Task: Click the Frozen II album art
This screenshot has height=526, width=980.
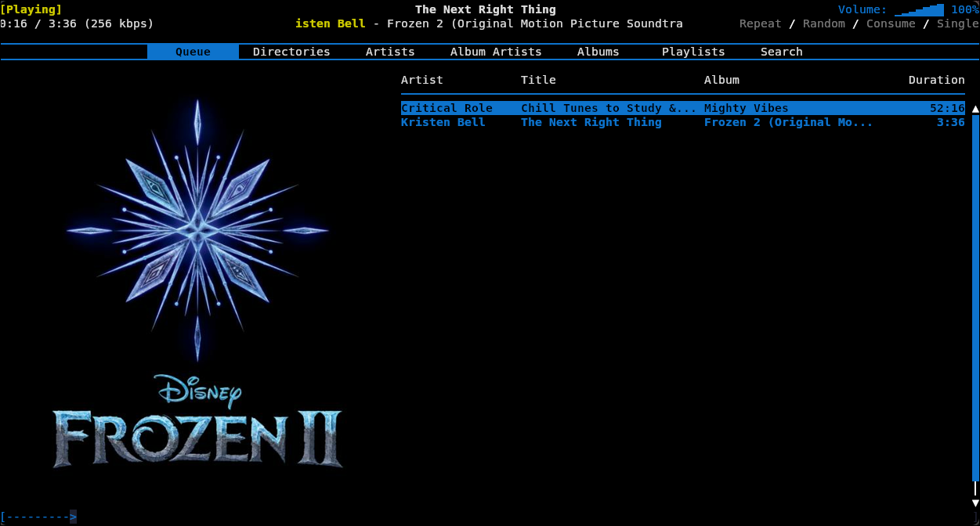Action: pos(197,283)
